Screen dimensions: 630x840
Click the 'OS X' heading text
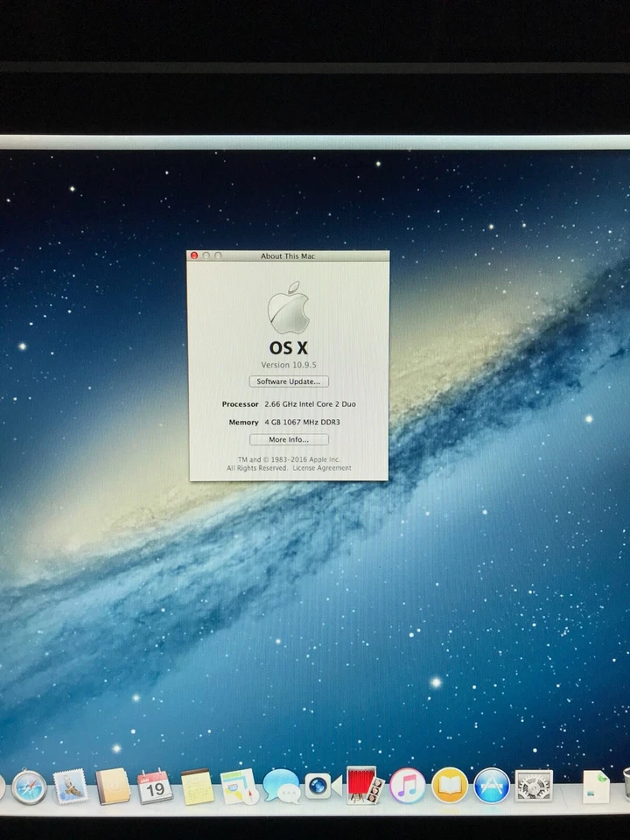pyautogui.click(x=289, y=347)
